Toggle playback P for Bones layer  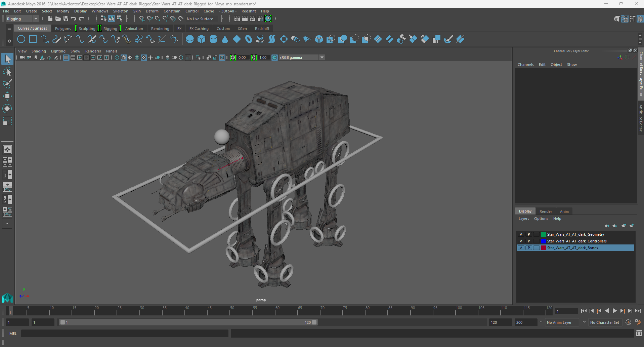point(529,248)
